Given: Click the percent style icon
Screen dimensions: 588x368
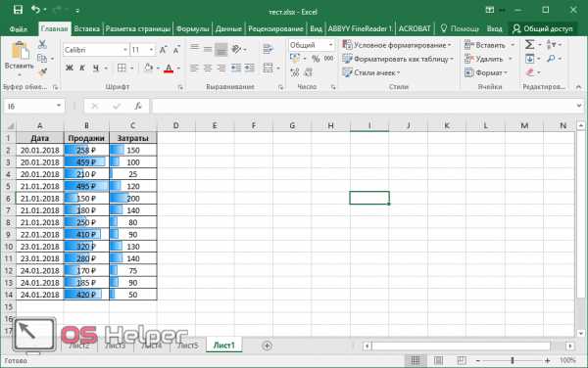Looking at the screenshot, I should tap(316, 59).
